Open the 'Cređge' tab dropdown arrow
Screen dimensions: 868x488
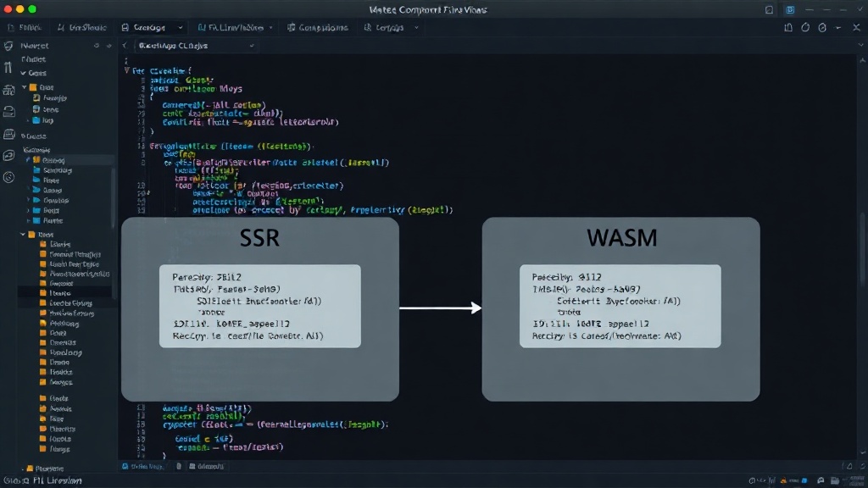[180, 27]
